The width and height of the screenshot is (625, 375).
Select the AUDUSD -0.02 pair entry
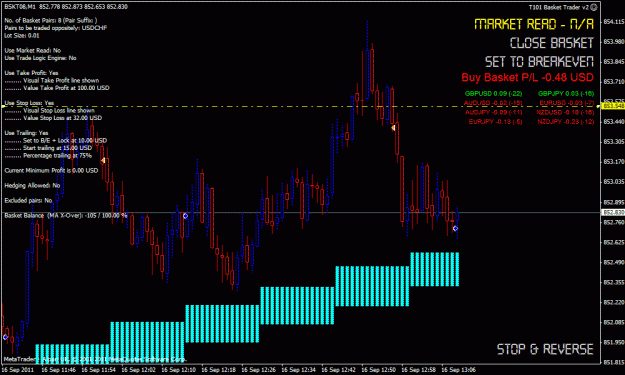click(493, 103)
